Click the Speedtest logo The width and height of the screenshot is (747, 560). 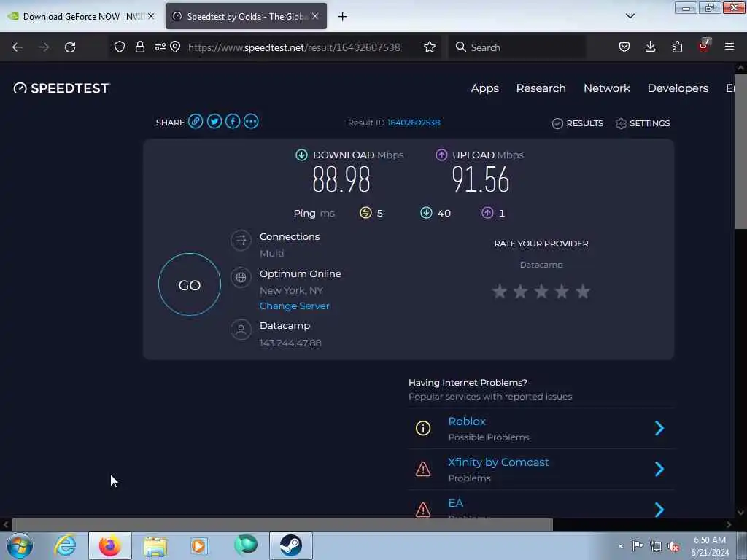pyautogui.click(x=61, y=88)
